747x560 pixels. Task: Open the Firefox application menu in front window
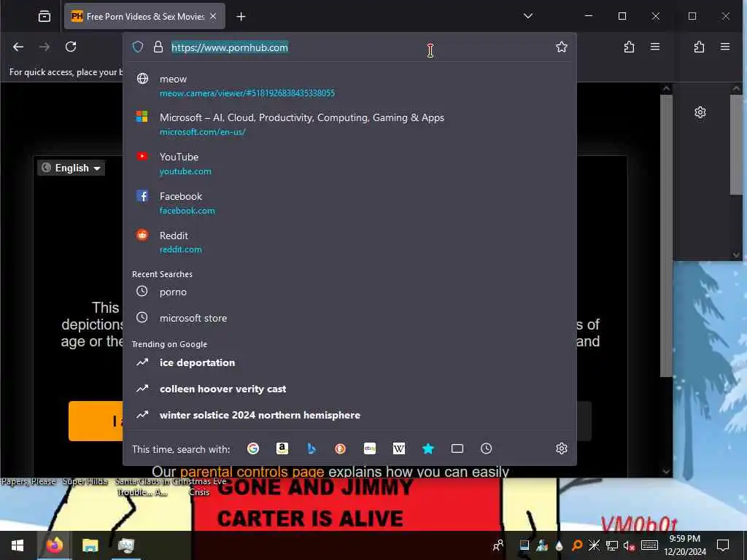pyautogui.click(x=655, y=47)
